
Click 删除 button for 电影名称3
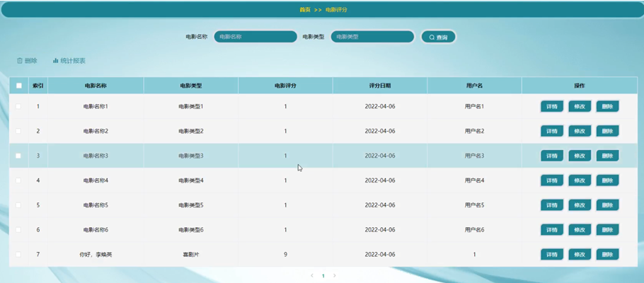[607, 156]
